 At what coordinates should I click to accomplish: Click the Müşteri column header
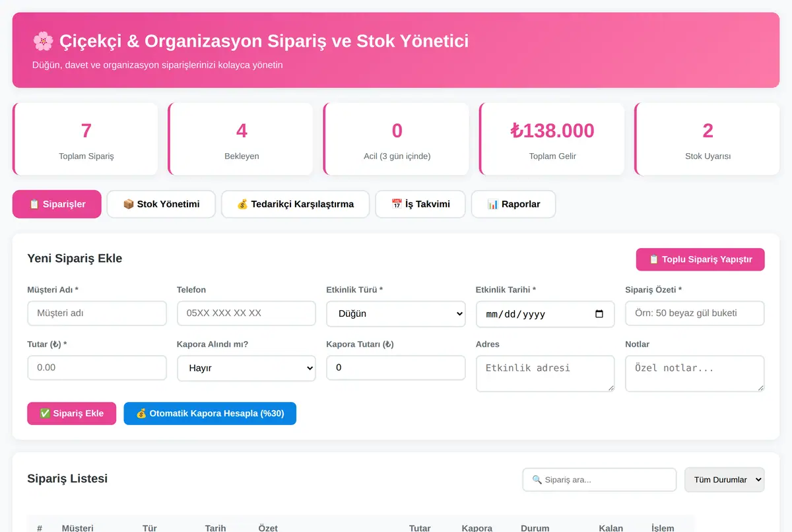click(78, 528)
